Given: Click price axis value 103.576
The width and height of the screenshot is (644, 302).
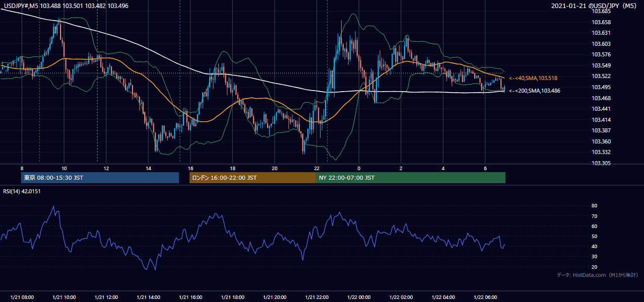Looking at the screenshot, I should (602, 55).
